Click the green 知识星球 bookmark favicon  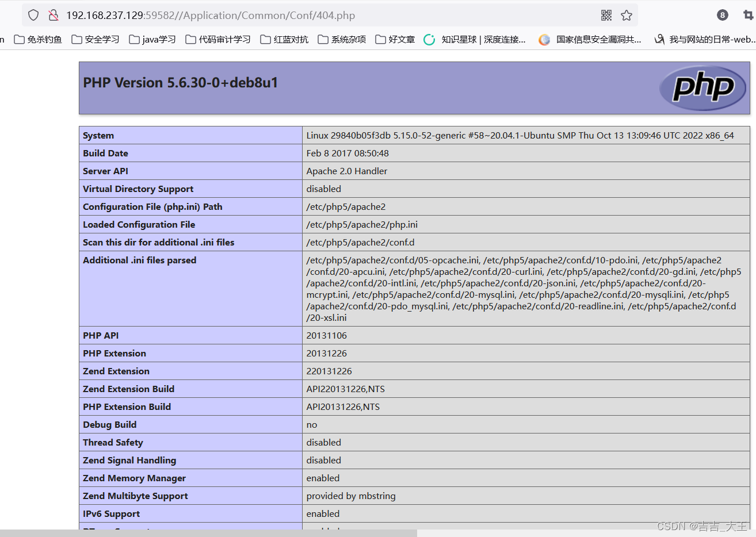(429, 40)
